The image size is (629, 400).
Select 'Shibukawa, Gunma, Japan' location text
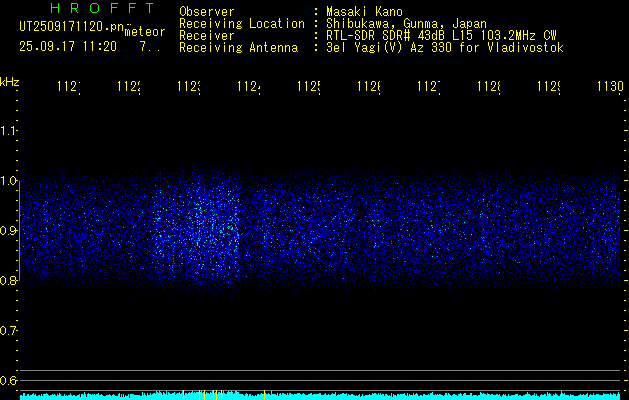[x=406, y=24]
